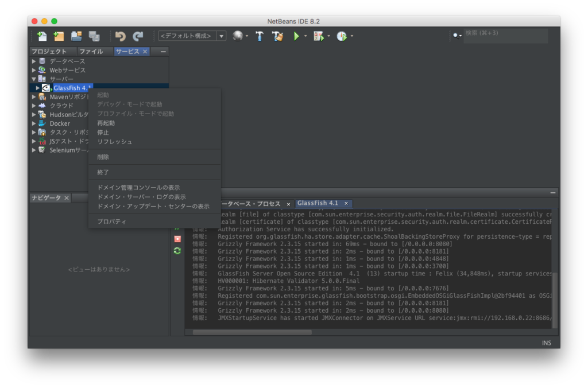Click the 検索 search input field
This screenshot has height=388, width=588.
(x=505, y=36)
